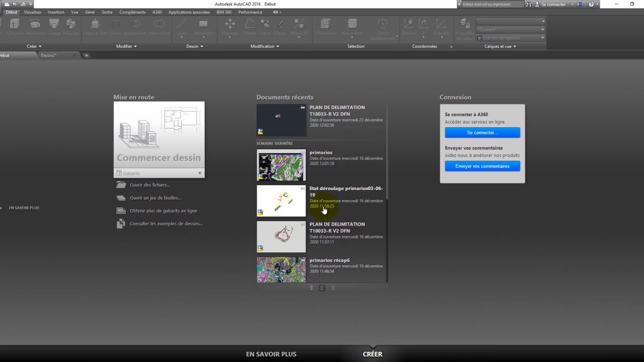The width and height of the screenshot is (644, 362).
Task: Pin the Etat déroulage primarios03-06-19 document
Action: point(302,189)
